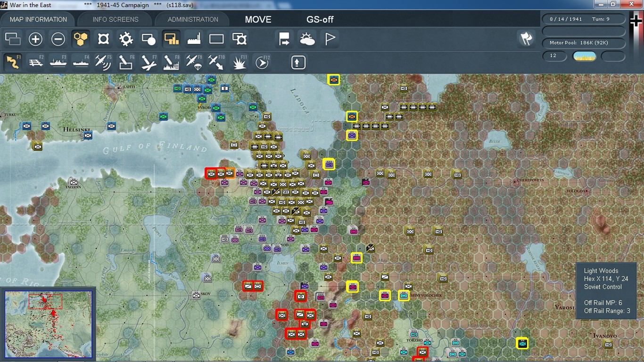
Task: Select the yellow-outlined cyan unit near Ivanovo
Action: point(522,343)
